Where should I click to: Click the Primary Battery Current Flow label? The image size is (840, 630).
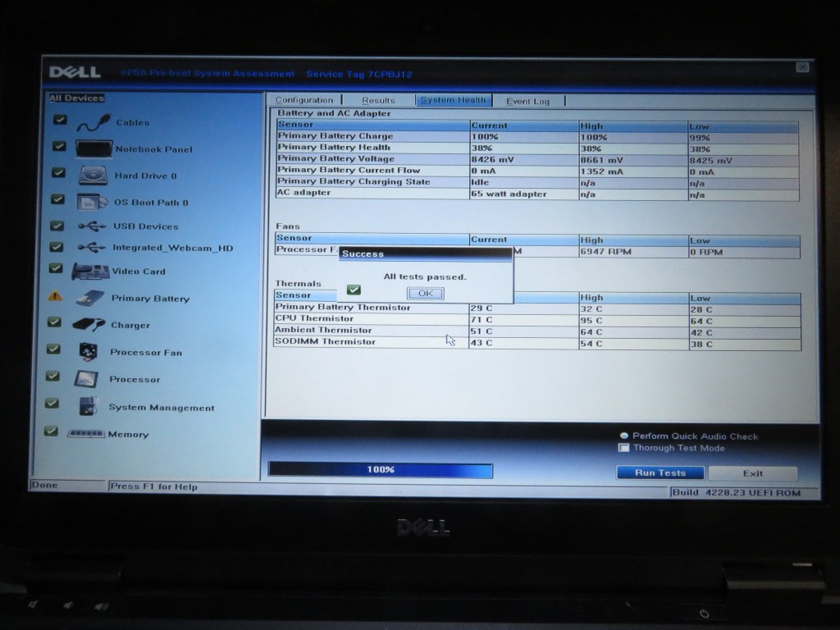tap(348, 170)
